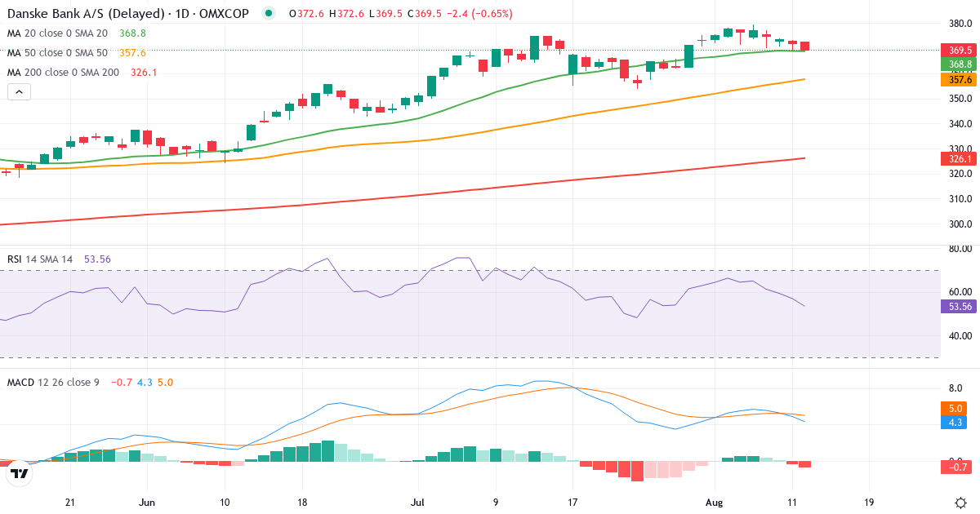Click the red 369.5 current price label

point(960,50)
